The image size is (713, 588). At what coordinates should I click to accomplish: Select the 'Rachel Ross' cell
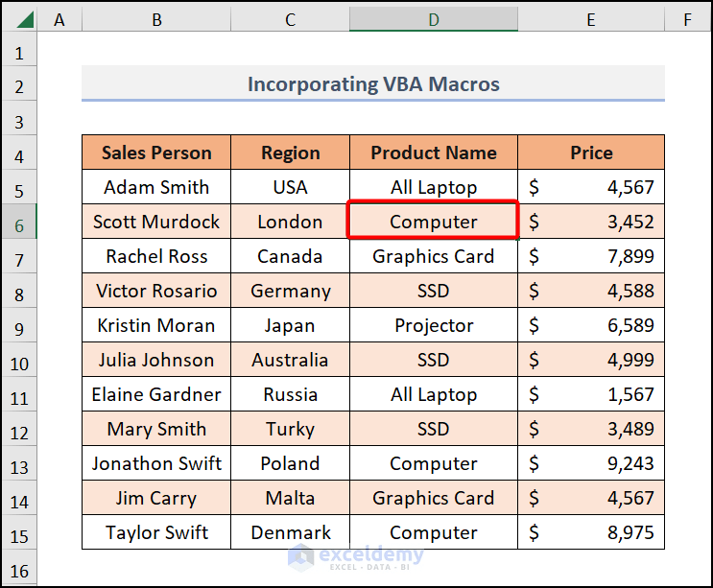click(x=156, y=256)
